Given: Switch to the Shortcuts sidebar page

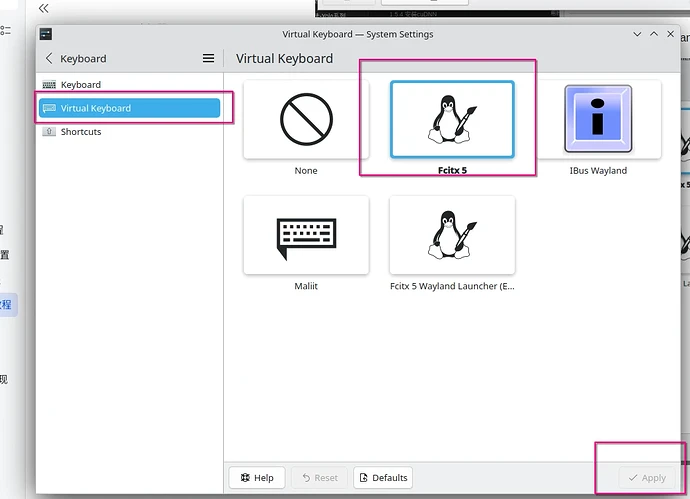Looking at the screenshot, I should 80,132.
